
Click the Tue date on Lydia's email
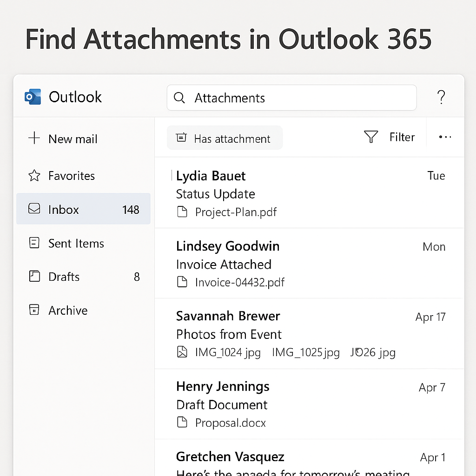[x=436, y=176]
